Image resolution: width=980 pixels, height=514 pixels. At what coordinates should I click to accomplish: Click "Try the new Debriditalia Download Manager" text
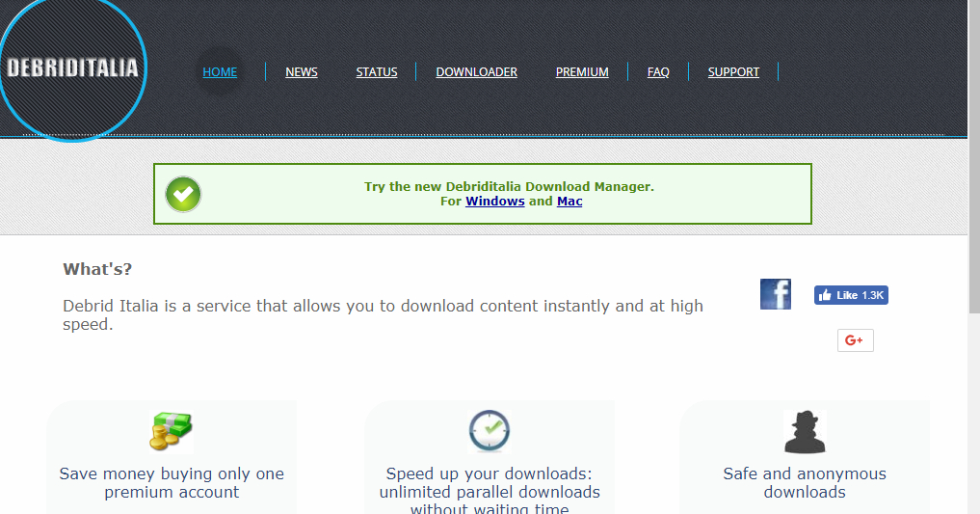point(510,186)
